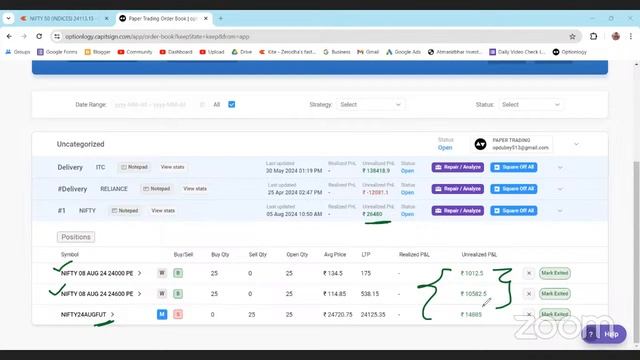This screenshot has height=360, width=640.
Task: Toggle the All checkbox
Action: pyautogui.click(x=231, y=104)
